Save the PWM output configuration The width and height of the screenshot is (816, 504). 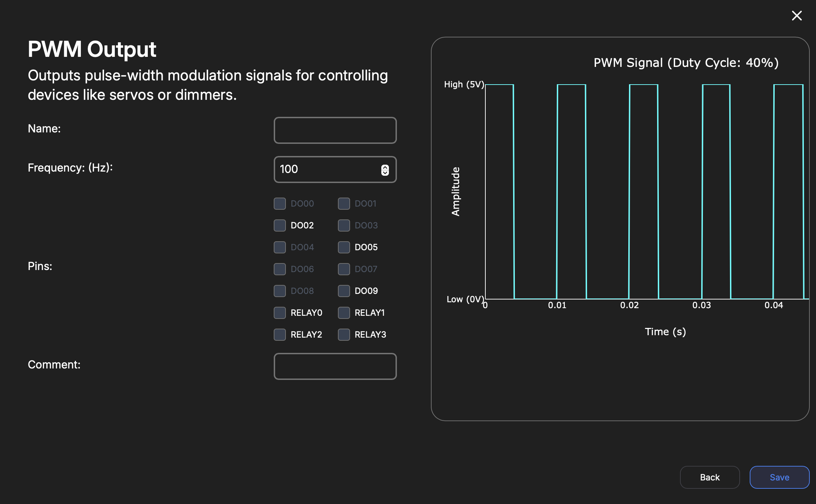(x=779, y=477)
